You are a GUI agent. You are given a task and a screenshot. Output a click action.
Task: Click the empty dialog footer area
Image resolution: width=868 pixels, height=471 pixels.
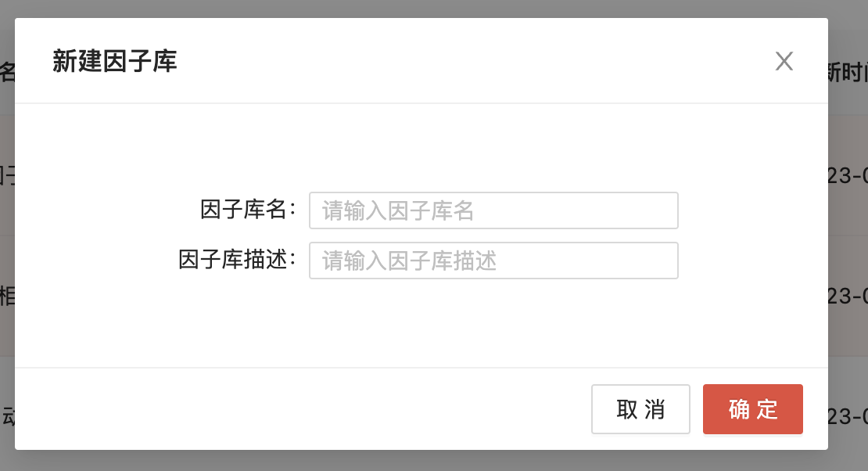[x=313, y=409]
